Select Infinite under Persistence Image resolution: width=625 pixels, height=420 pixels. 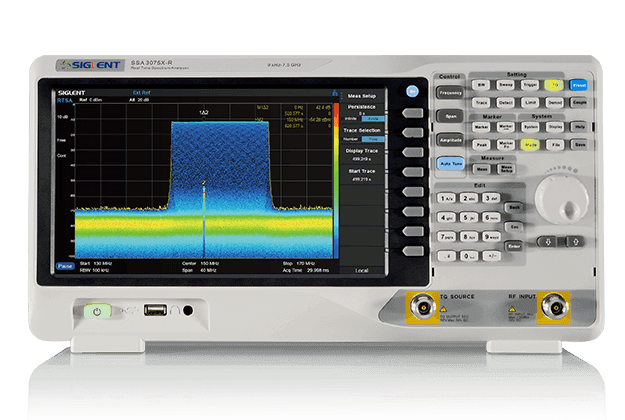351,119
